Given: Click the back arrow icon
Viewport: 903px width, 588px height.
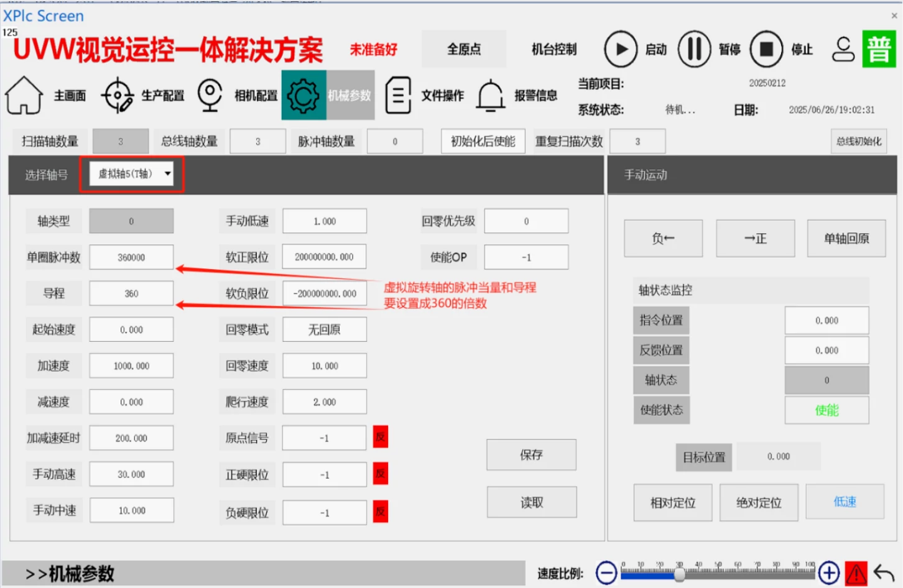Looking at the screenshot, I should (884, 572).
